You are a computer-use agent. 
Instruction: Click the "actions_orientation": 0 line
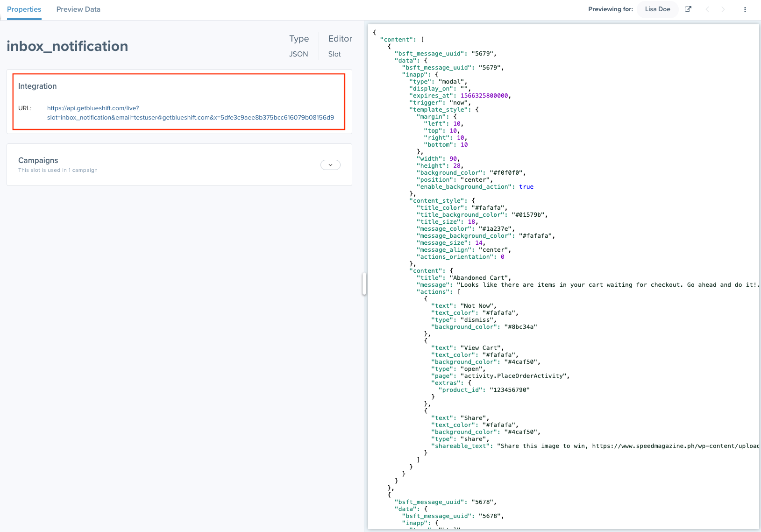pos(460,257)
